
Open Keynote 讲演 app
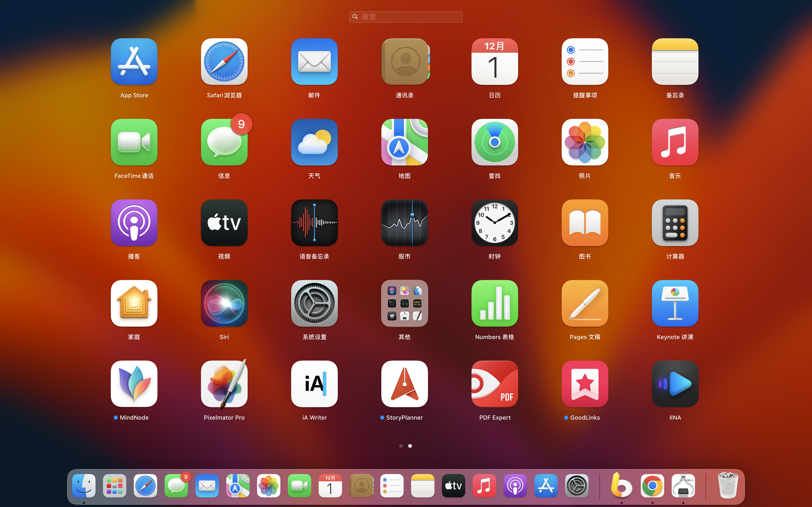click(x=675, y=304)
